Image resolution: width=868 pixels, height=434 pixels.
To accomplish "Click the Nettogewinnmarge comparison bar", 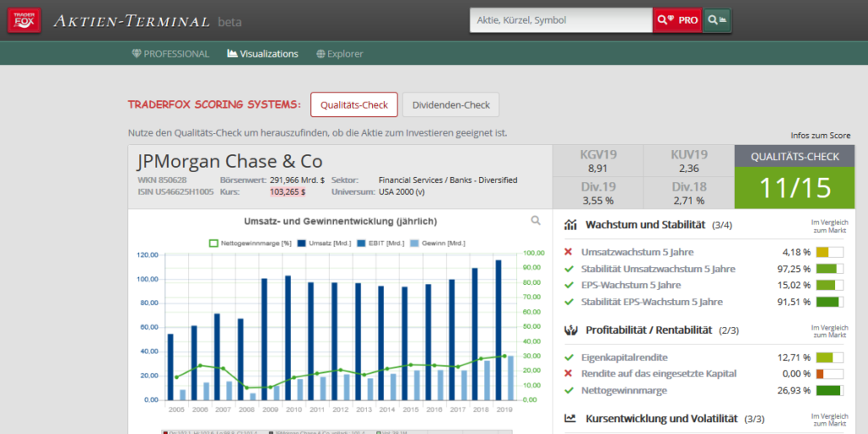I will pyautogui.click(x=829, y=390).
